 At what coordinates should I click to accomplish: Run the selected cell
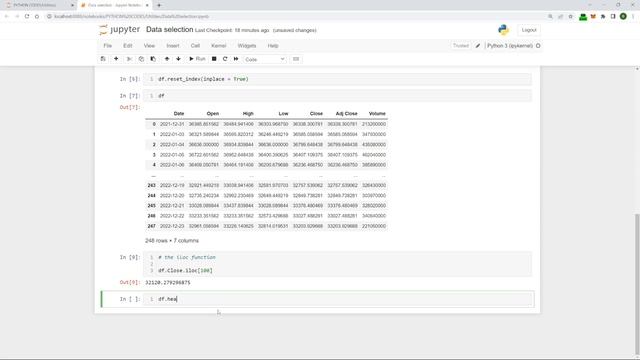(x=197, y=59)
